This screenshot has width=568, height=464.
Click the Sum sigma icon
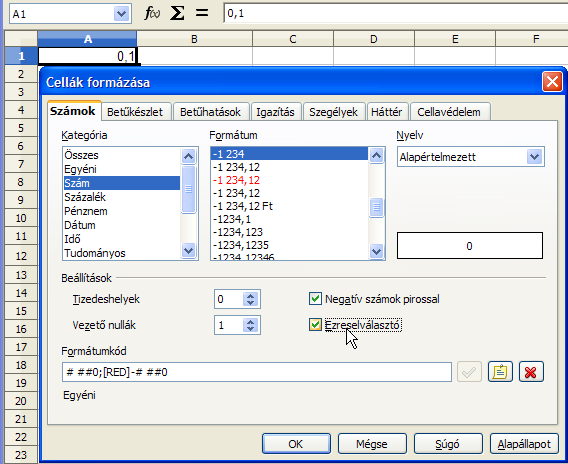click(x=177, y=13)
